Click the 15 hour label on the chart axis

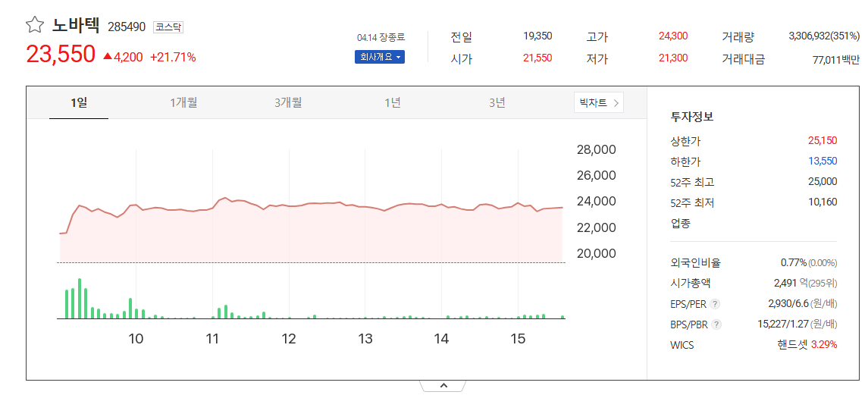[x=518, y=338]
